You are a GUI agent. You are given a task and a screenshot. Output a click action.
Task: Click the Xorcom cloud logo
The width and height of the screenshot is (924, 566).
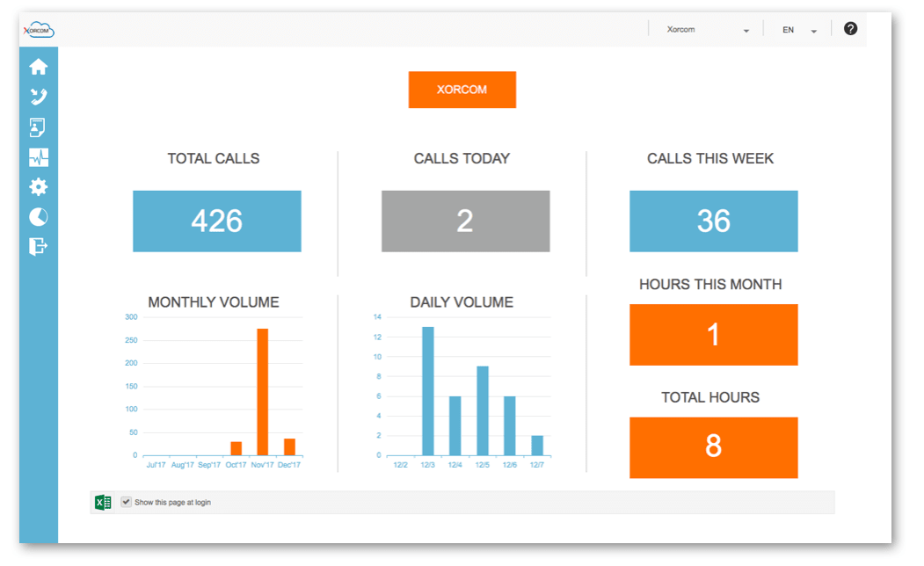coord(39,30)
